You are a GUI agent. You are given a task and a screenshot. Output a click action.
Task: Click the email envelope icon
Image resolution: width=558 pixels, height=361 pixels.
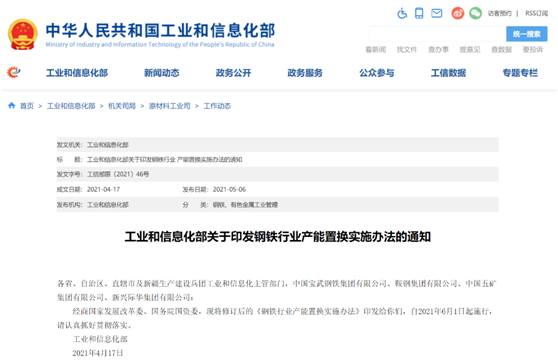point(437,13)
